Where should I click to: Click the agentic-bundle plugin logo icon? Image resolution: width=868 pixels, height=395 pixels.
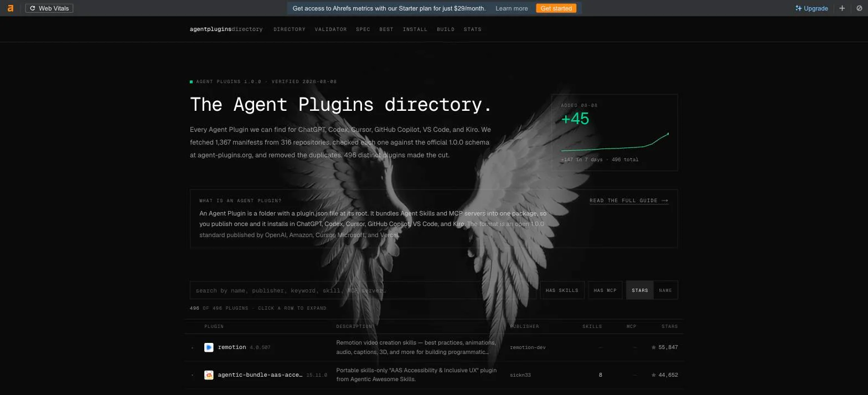point(209,375)
